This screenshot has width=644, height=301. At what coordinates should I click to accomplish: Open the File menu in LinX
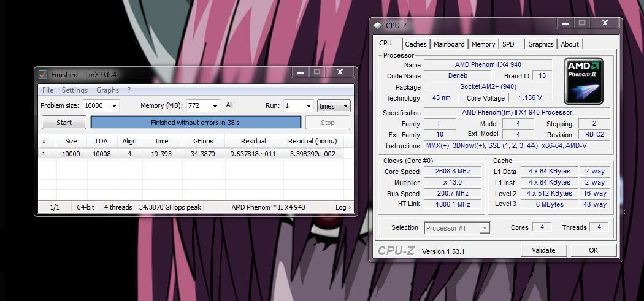(48, 90)
